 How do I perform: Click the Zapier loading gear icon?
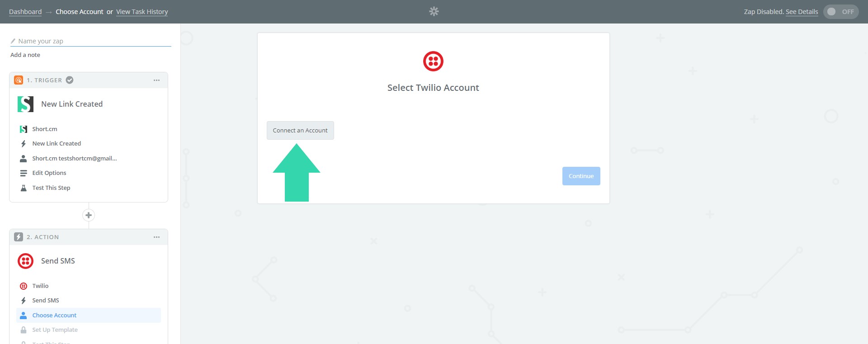click(434, 11)
